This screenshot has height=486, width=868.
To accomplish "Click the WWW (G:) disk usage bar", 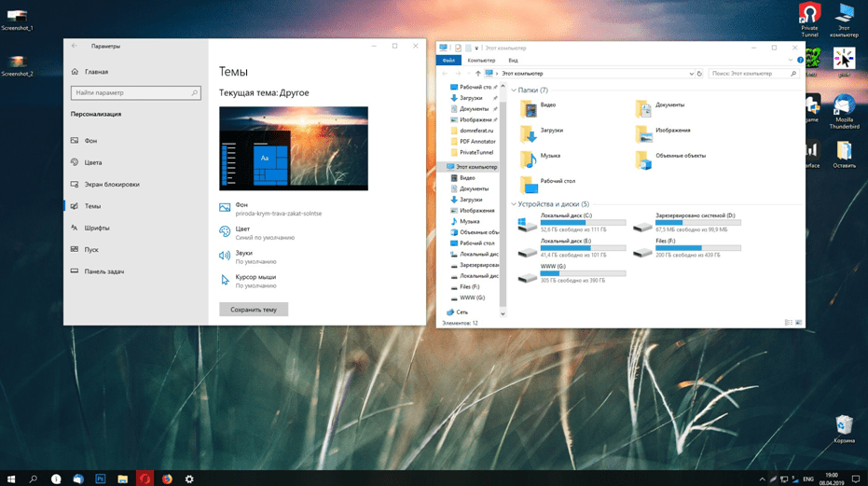I will point(583,273).
